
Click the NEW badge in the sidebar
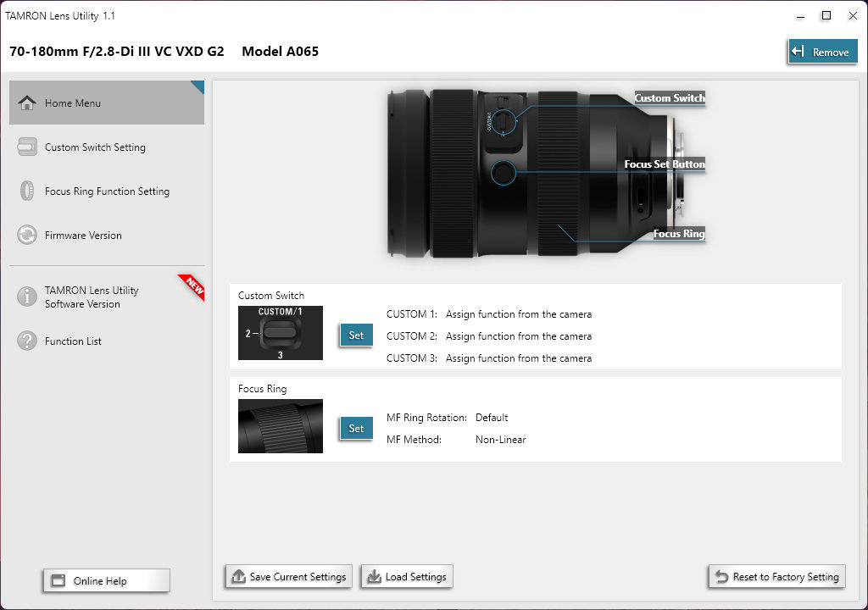pos(191,287)
